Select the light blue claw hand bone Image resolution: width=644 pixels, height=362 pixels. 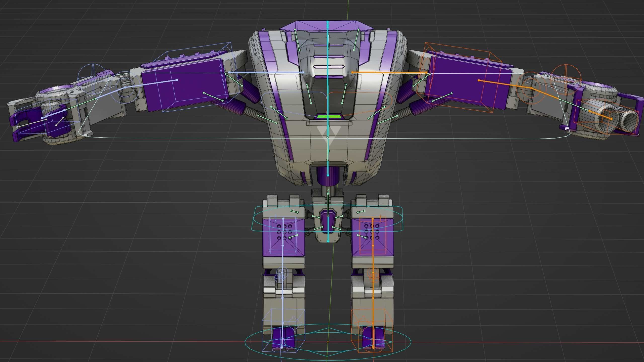pos(53,114)
